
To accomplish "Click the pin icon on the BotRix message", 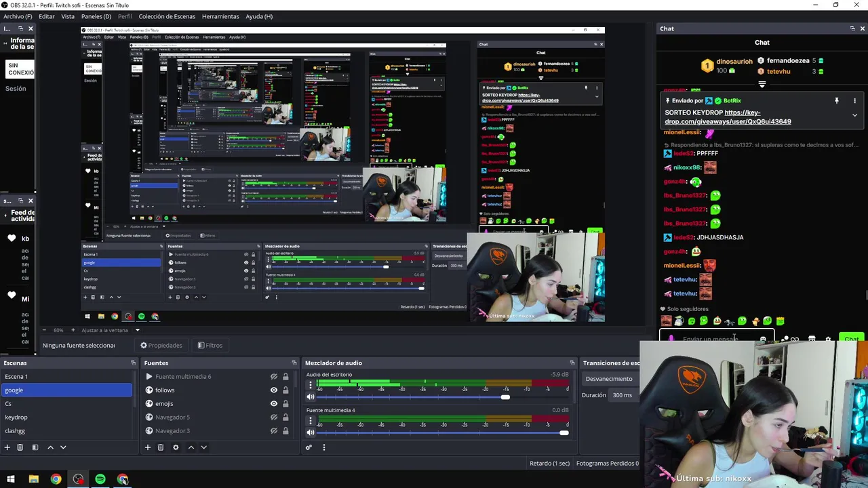I will (837, 101).
